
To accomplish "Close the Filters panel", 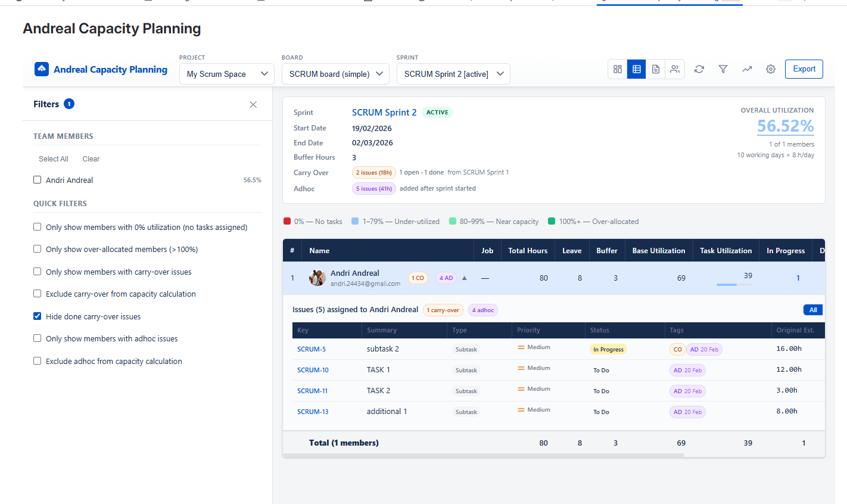I will coord(253,104).
